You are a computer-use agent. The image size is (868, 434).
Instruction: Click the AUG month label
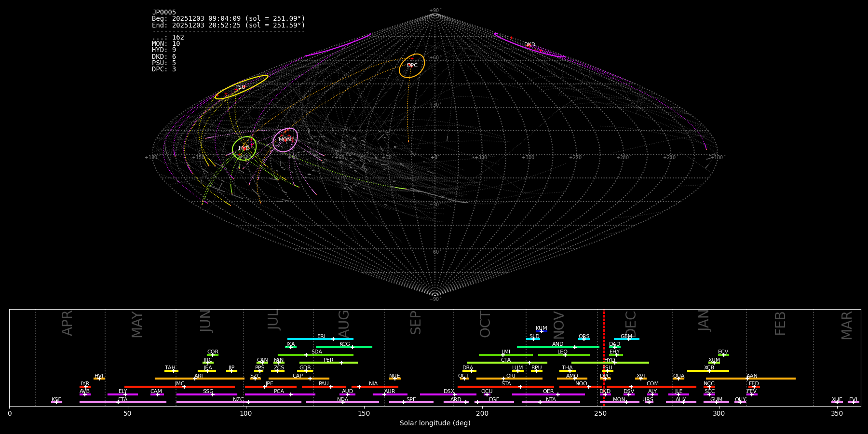(343, 325)
